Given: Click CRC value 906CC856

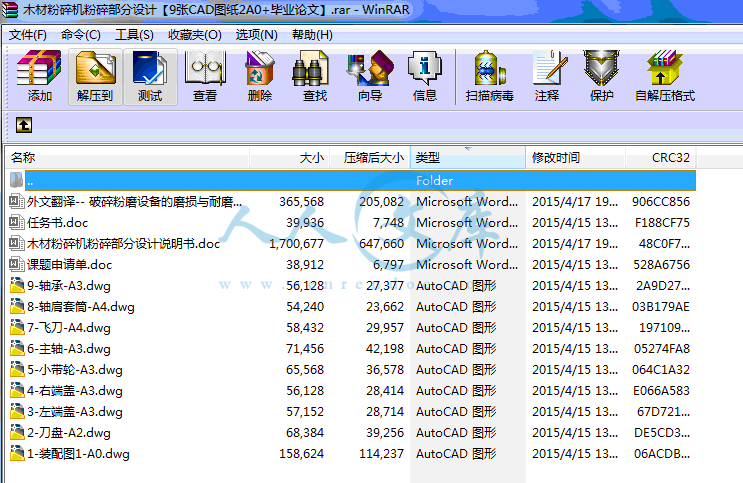Looking at the screenshot, I should (661, 201).
